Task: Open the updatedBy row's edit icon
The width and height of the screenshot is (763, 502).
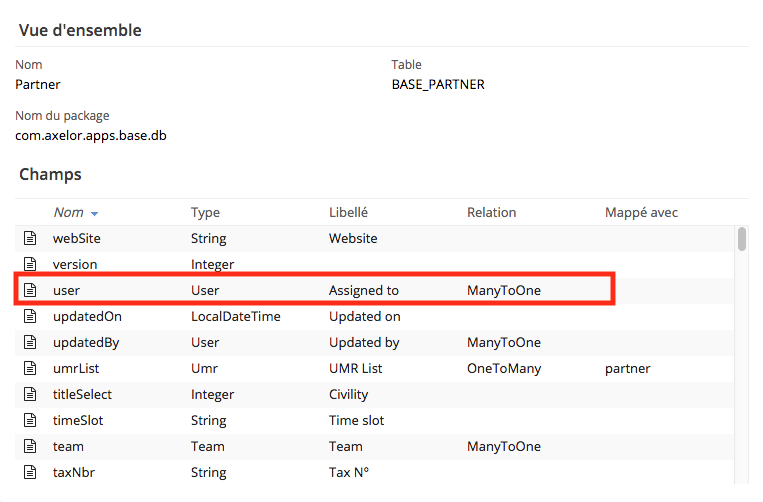Action: tap(30, 342)
